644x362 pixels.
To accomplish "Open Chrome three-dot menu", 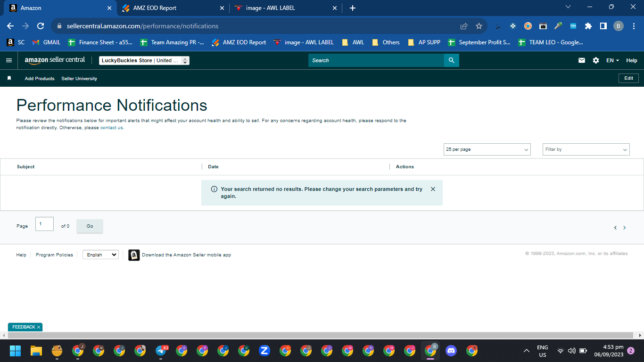I will point(633,26).
